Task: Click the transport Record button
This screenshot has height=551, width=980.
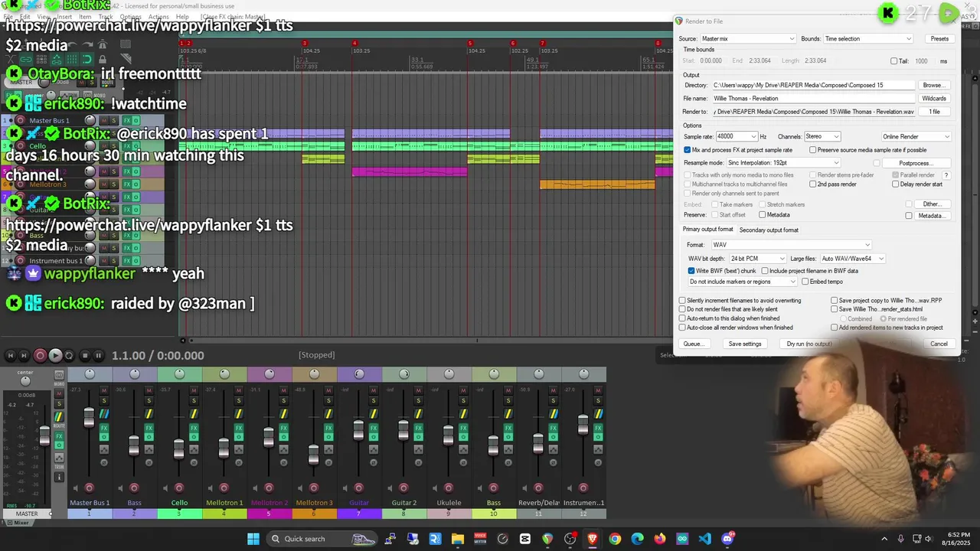Action: (41, 355)
